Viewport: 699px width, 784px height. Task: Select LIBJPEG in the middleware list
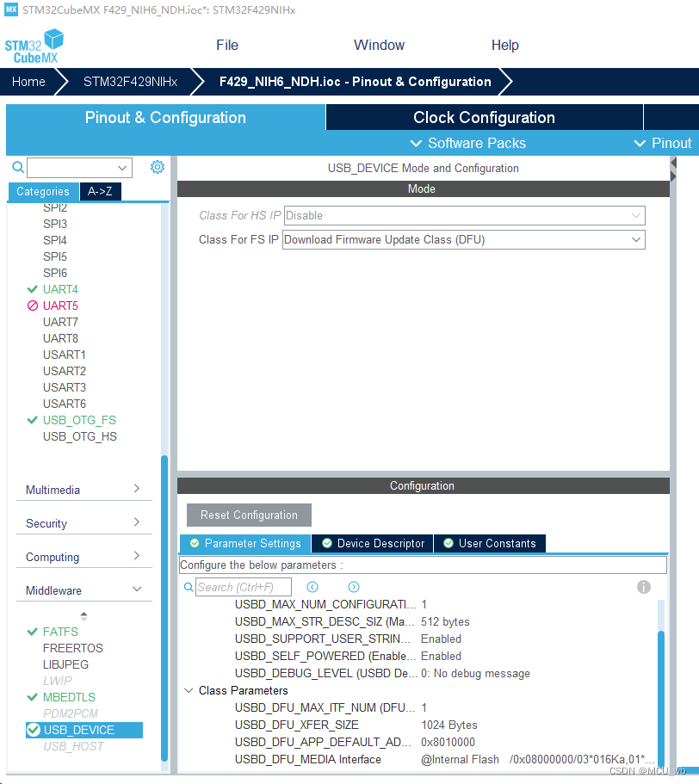pos(65,664)
